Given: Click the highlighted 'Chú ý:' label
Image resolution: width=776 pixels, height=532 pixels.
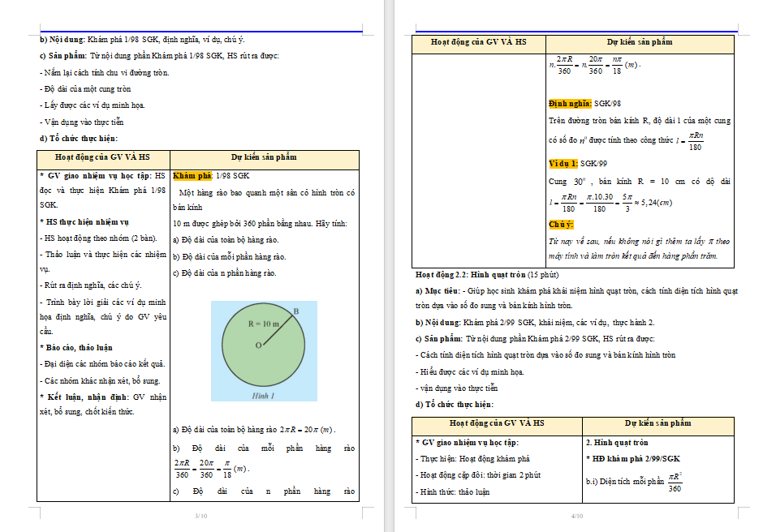Looking at the screenshot, I should [561, 225].
